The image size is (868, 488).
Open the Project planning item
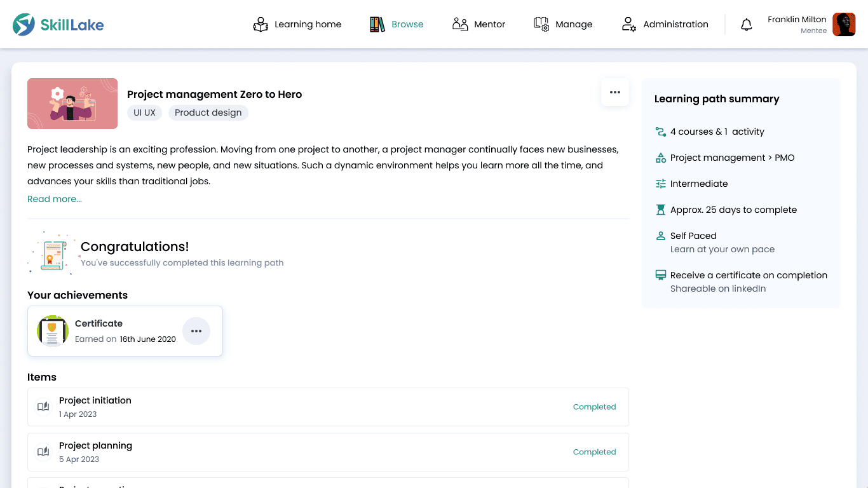pyautogui.click(x=328, y=452)
